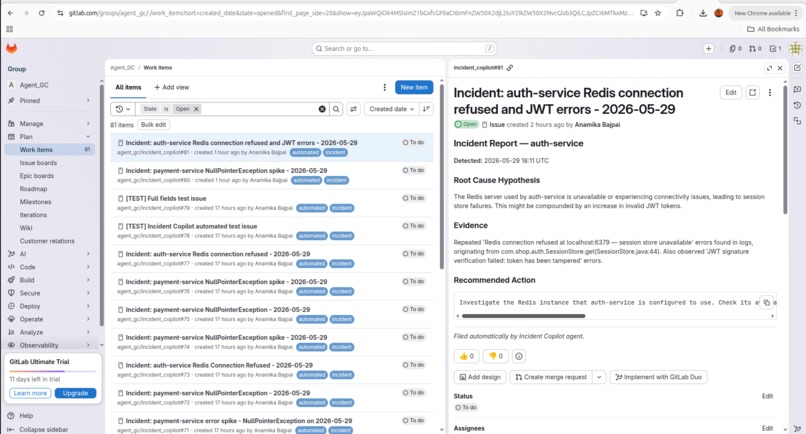The image size is (806, 434).
Task: Click notification toggle icon beside Edit
Action: tap(753, 93)
